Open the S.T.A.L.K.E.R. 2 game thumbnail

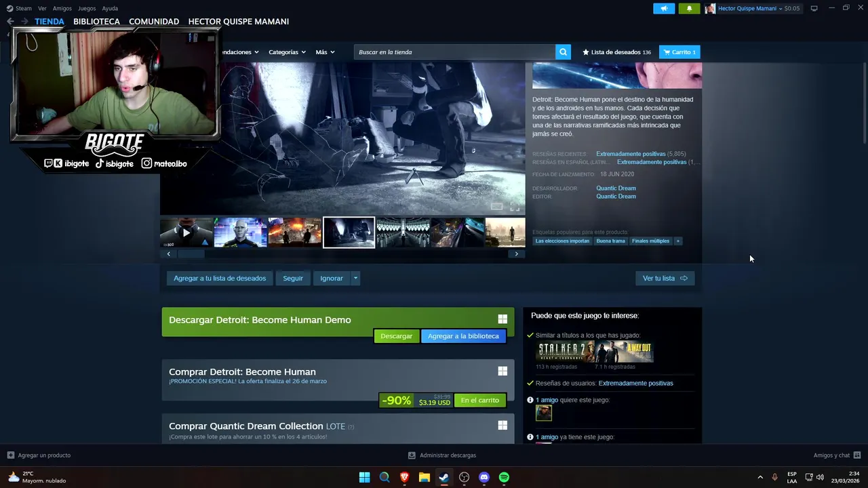[565, 352]
